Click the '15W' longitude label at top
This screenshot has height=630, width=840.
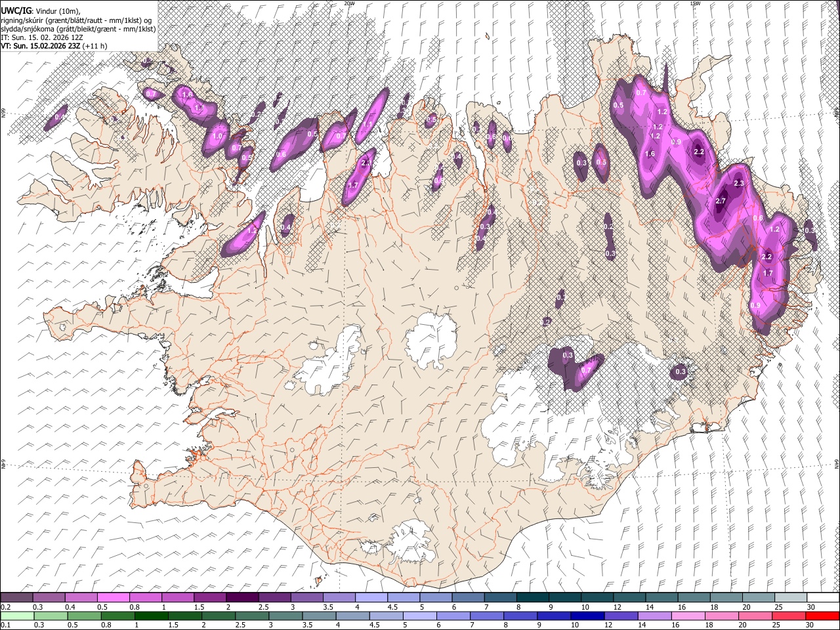point(694,3)
